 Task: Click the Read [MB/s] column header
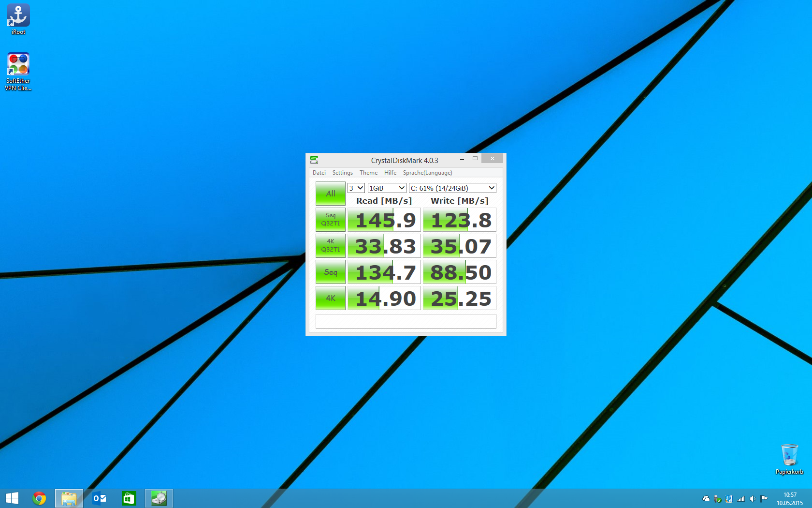coord(384,201)
